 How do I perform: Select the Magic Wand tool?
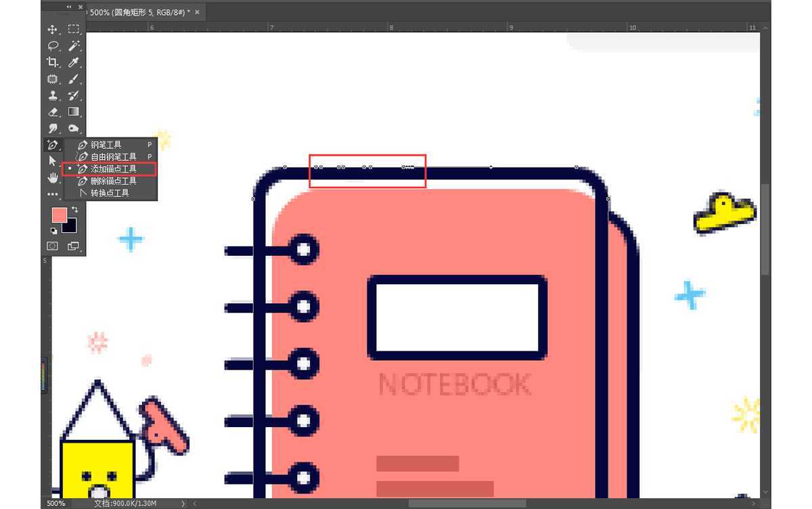tap(74, 46)
